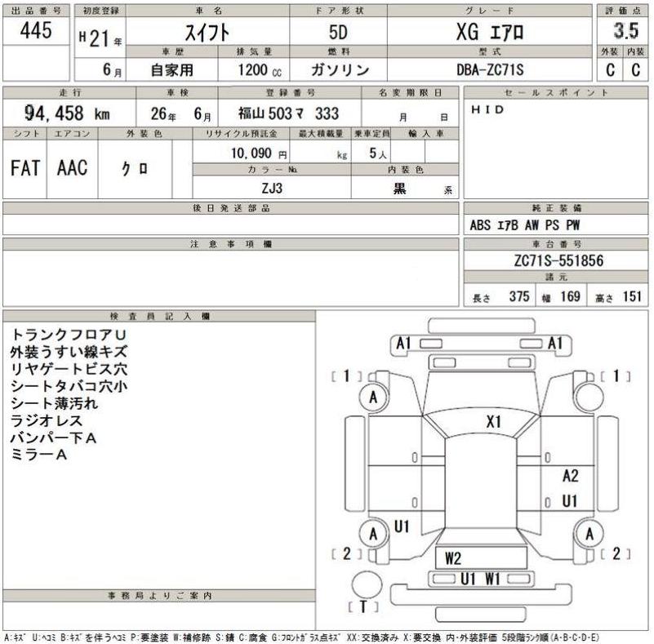Click the A2 damage mark on the diagram

pos(570,476)
